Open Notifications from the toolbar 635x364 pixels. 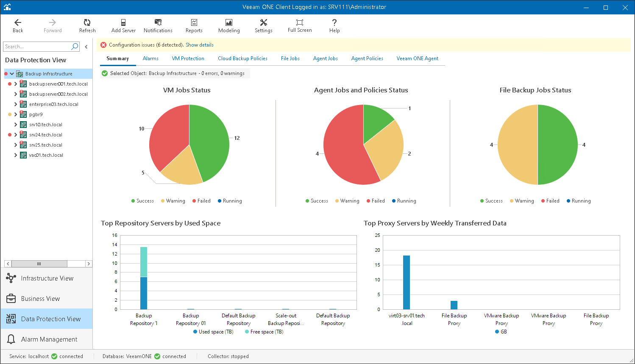tap(158, 25)
